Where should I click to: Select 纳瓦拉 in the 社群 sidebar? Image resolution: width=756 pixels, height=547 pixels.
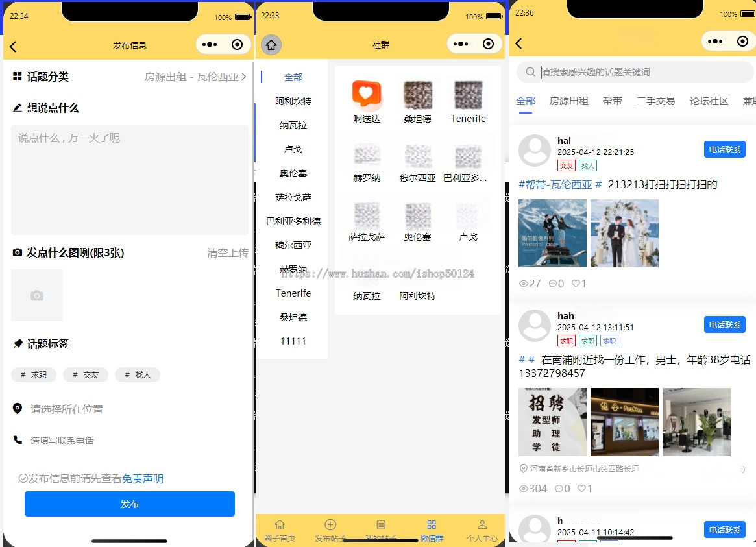click(293, 125)
